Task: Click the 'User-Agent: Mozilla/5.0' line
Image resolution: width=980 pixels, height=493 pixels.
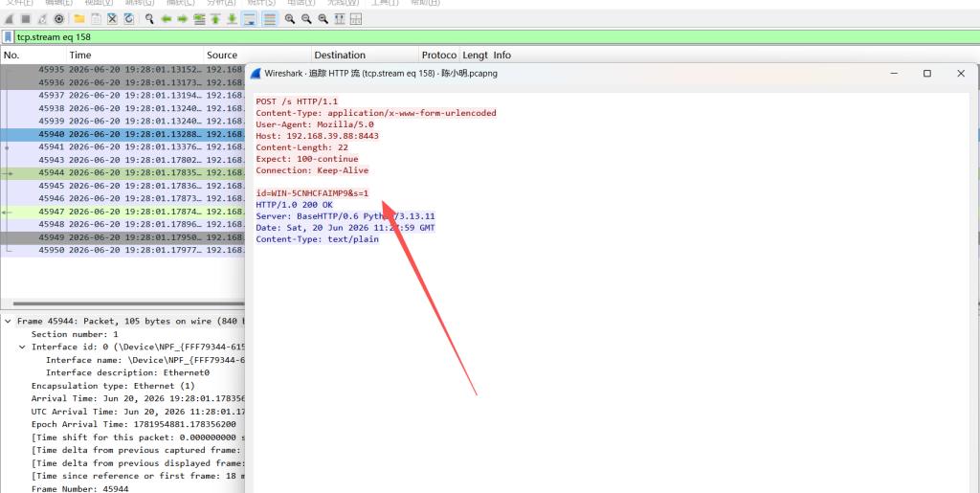Action: click(x=314, y=124)
